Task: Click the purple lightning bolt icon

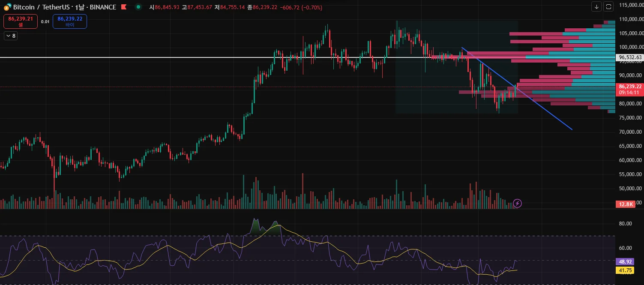Action: click(x=517, y=203)
